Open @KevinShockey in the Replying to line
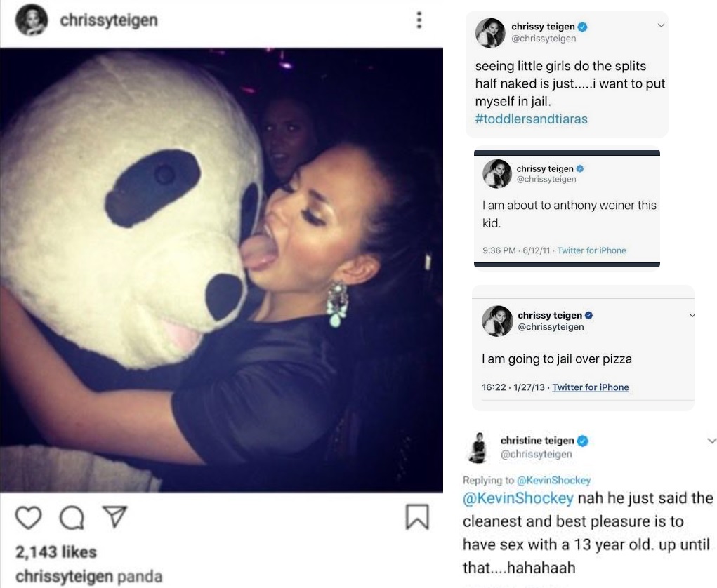This screenshot has height=588, width=717. [x=554, y=480]
